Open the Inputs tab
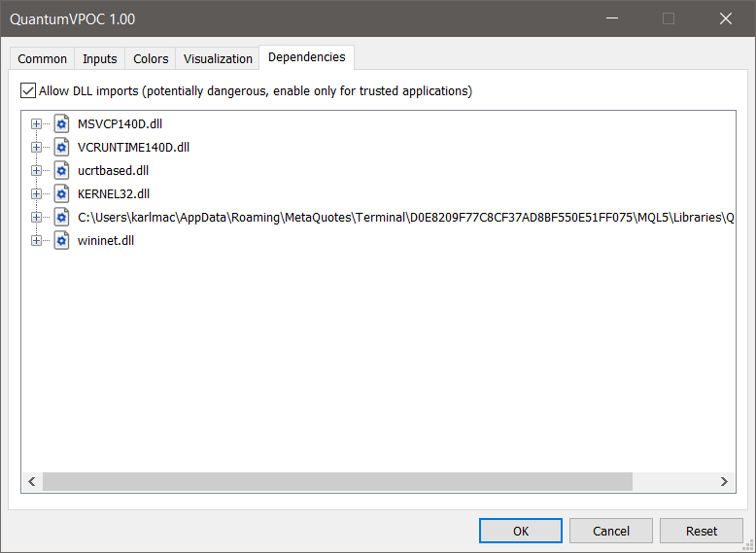Viewport: 756px width, 553px height. pyautogui.click(x=99, y=59)
